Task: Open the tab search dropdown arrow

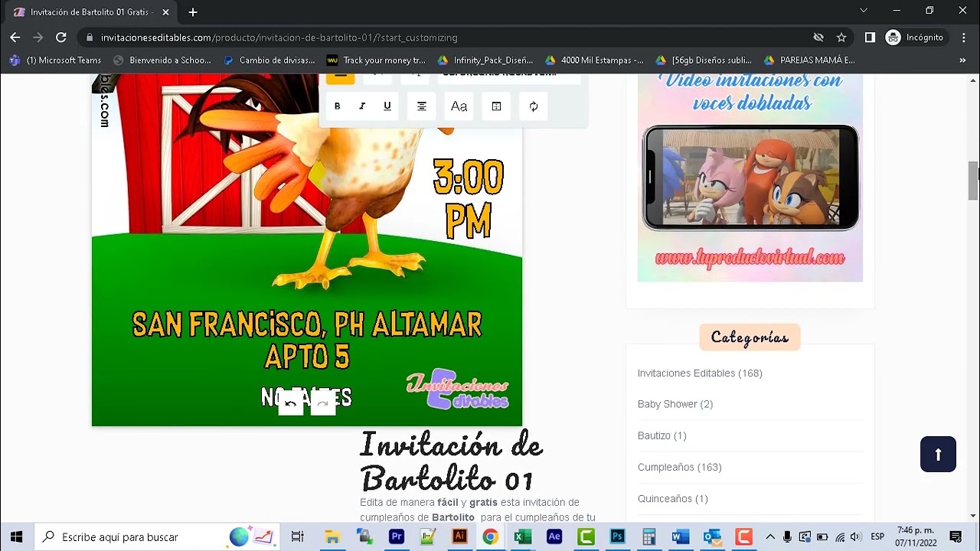Action: point(864,11)
